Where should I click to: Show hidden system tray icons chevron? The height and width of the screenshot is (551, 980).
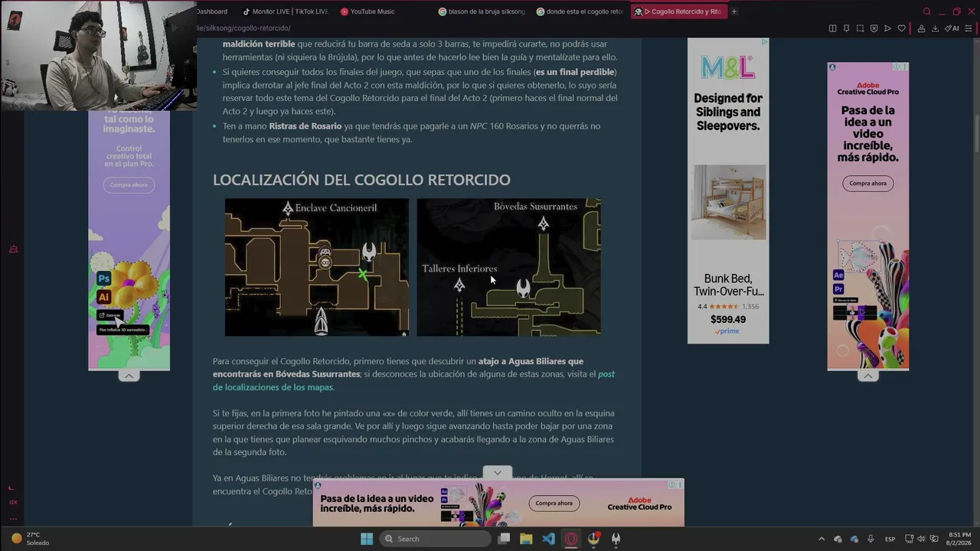[822, 539]
